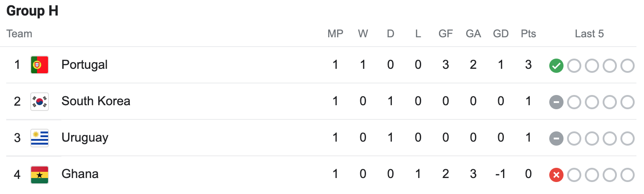Screen dimensions: 644x194
Task: Click Ghana's second form circle
Action: point(574,175)
